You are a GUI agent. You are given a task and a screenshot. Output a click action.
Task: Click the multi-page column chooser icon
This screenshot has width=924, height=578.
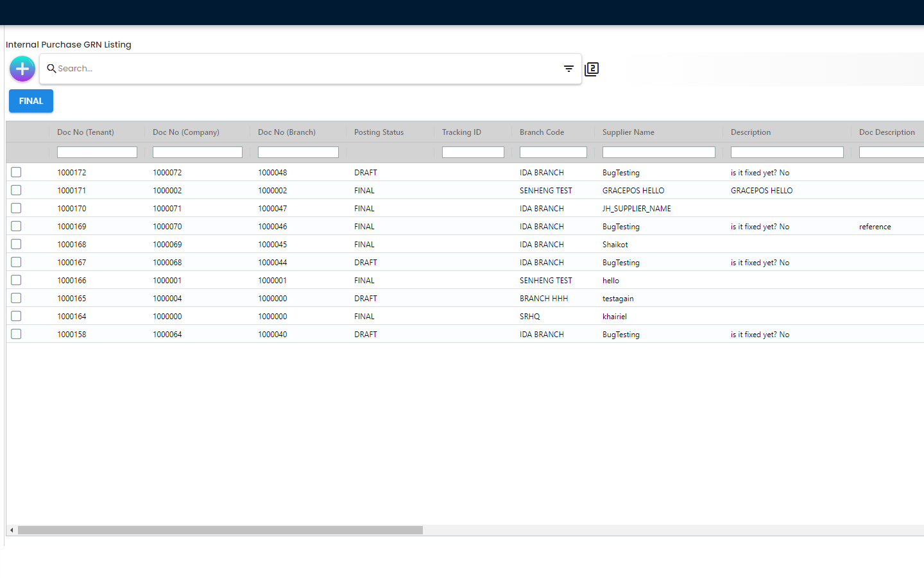point(592,69)
